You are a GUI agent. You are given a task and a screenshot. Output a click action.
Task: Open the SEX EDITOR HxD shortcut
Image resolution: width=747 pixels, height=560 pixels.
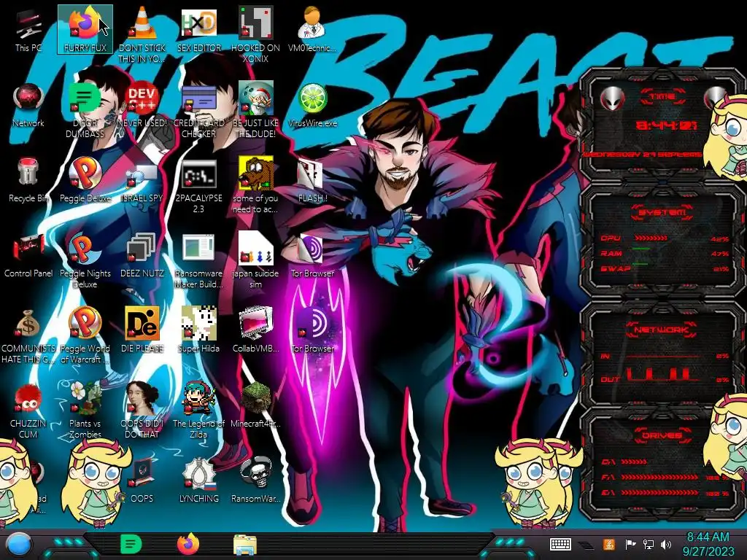tap(199, 30)
